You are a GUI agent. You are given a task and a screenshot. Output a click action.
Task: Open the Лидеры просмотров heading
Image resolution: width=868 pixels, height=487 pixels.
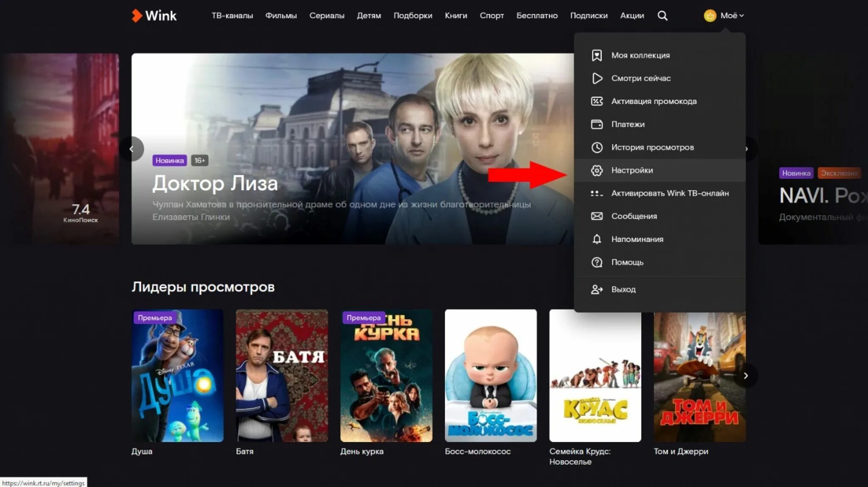(x=203, y=287)
